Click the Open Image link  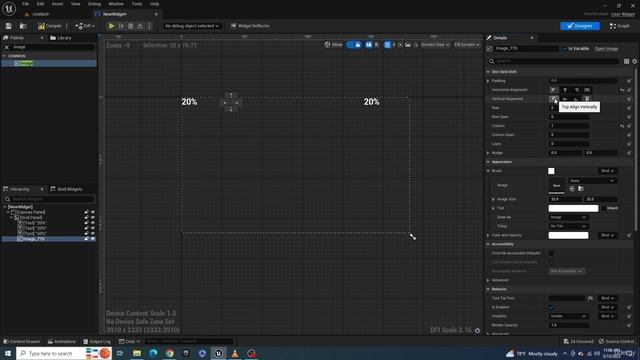coord(606,49)
